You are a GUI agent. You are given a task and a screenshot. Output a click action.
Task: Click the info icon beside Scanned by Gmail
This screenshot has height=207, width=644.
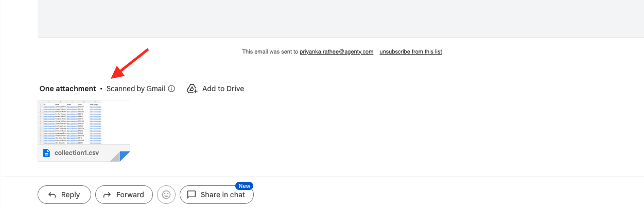172,89
